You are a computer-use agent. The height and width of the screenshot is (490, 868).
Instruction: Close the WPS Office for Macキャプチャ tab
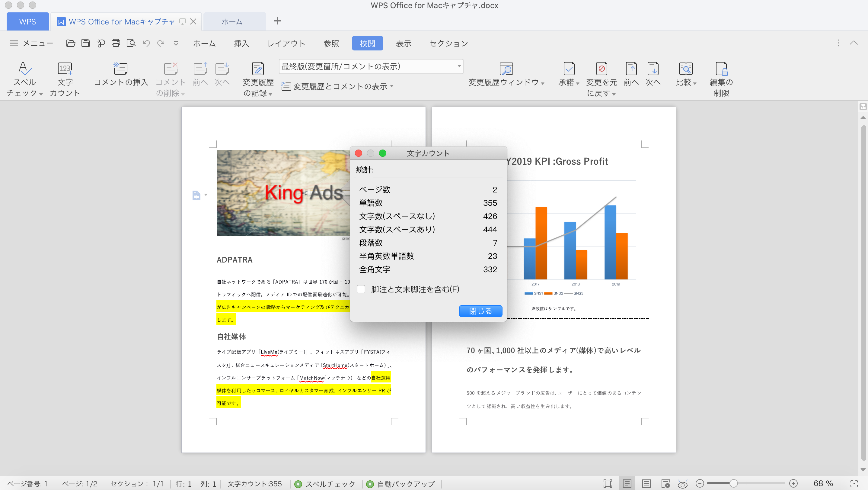pyautogui.click(x=193, y=21)
